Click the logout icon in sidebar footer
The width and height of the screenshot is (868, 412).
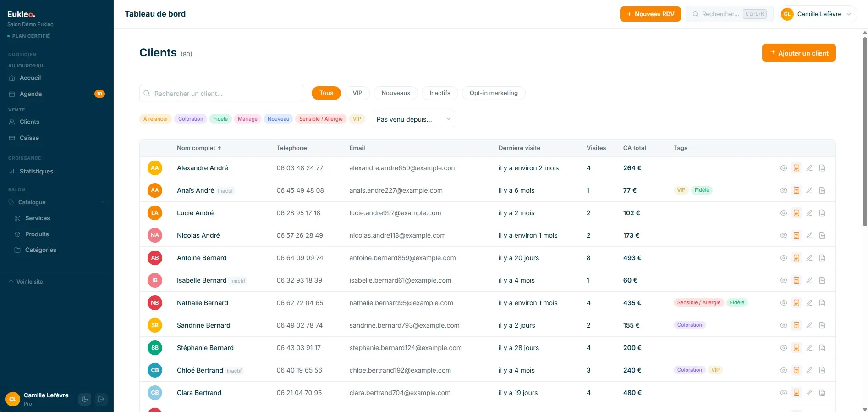[x=101, y=399]
